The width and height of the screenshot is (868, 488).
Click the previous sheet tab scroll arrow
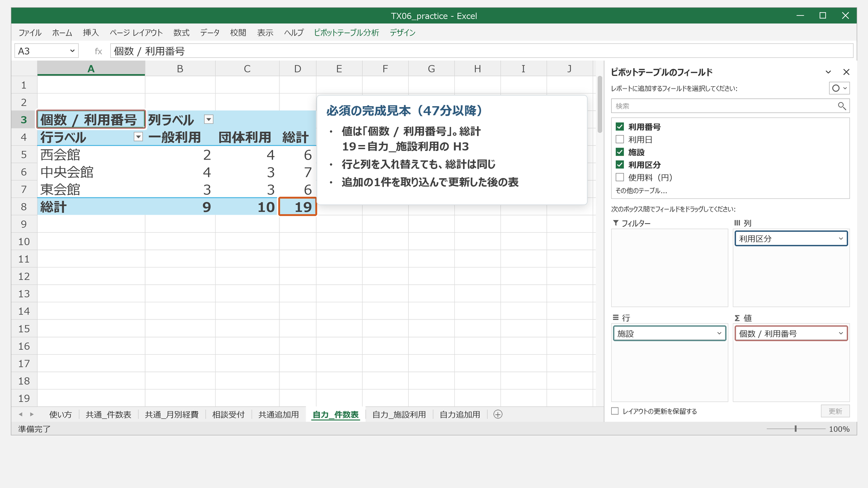point(20,414)
